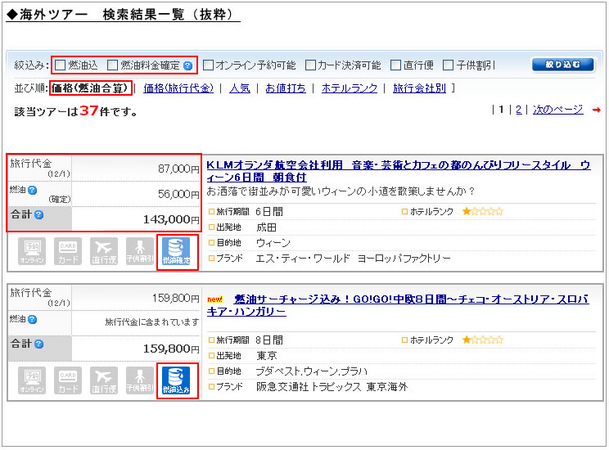Screen dimensions: 609x450
Task: Select the 子供割引 checkbox
Action: (448, 65)
